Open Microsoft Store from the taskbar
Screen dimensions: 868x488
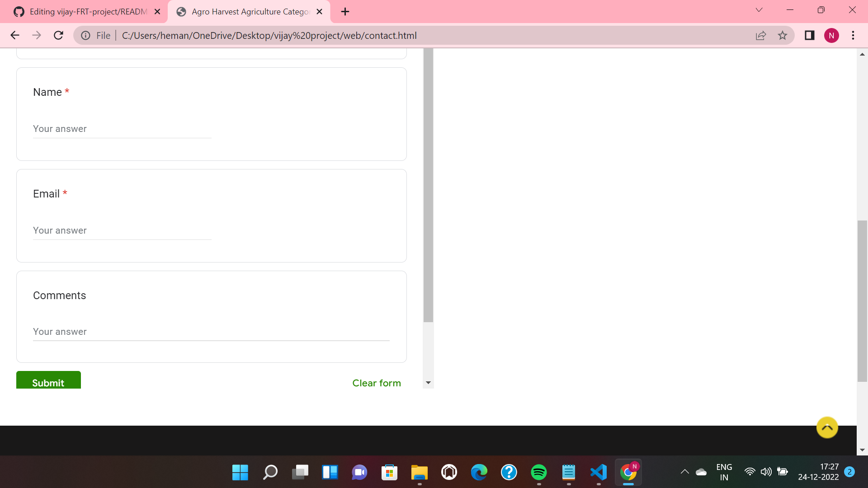coord(389,473)
